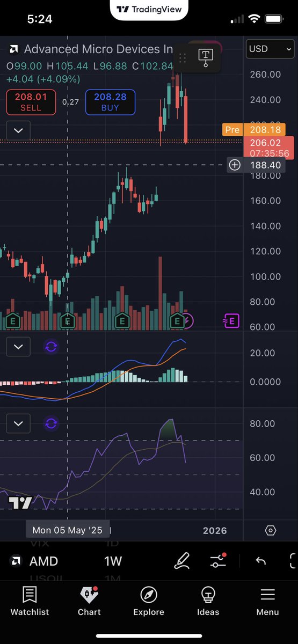Open the AMD symbol search
Image resolution: width=298 pixels, height=644 pixels.
pos(43,561)
